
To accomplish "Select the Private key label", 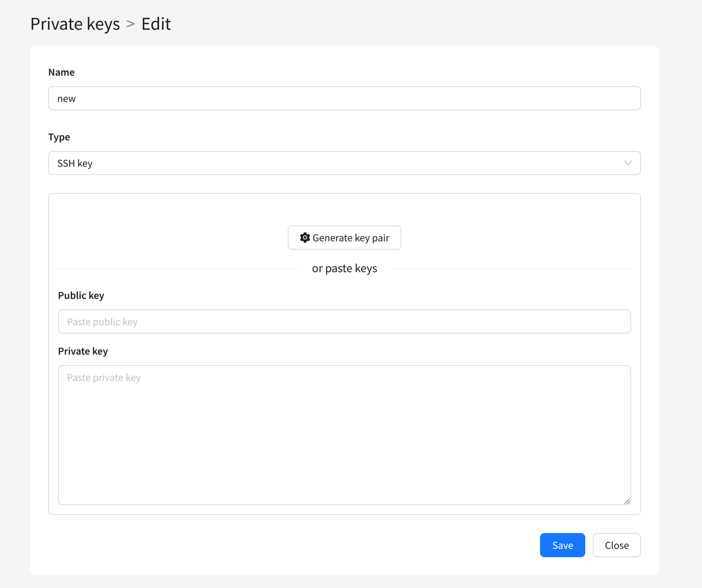I will pyautogui.click(x=83, y=351).
